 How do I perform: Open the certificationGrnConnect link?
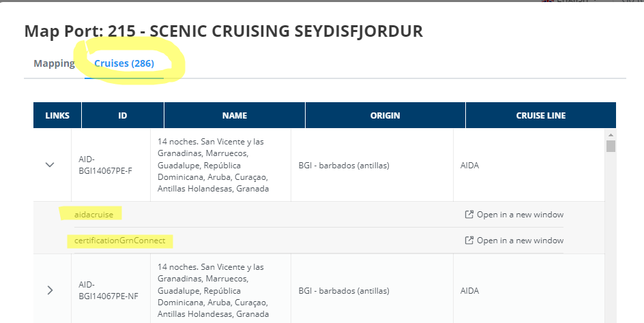[119, 241]
